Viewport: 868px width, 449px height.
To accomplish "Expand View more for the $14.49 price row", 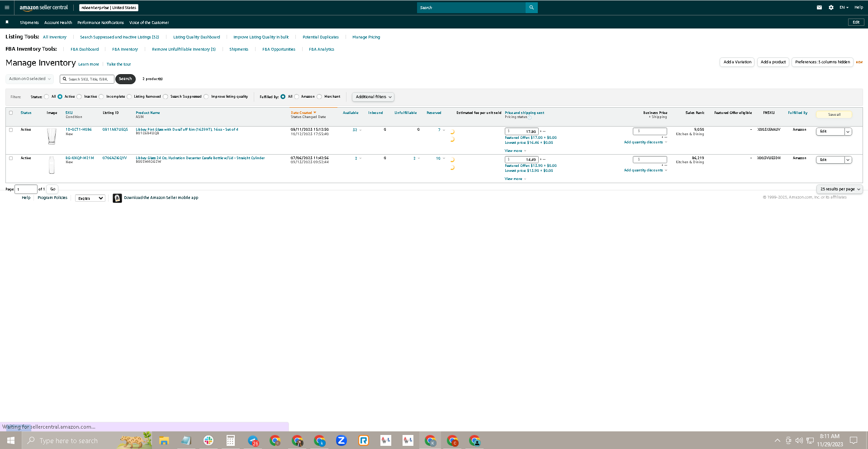I will tap(515, 179).
